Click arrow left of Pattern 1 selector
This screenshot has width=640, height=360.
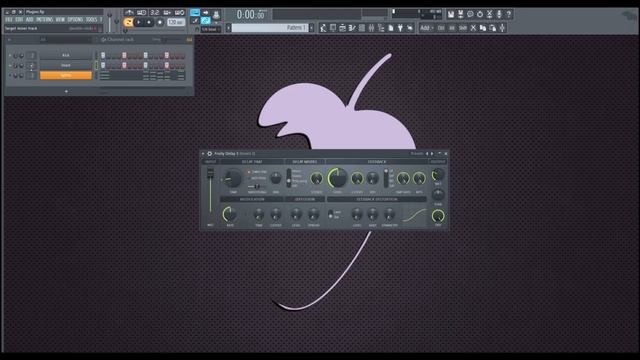tap(229, 28)
